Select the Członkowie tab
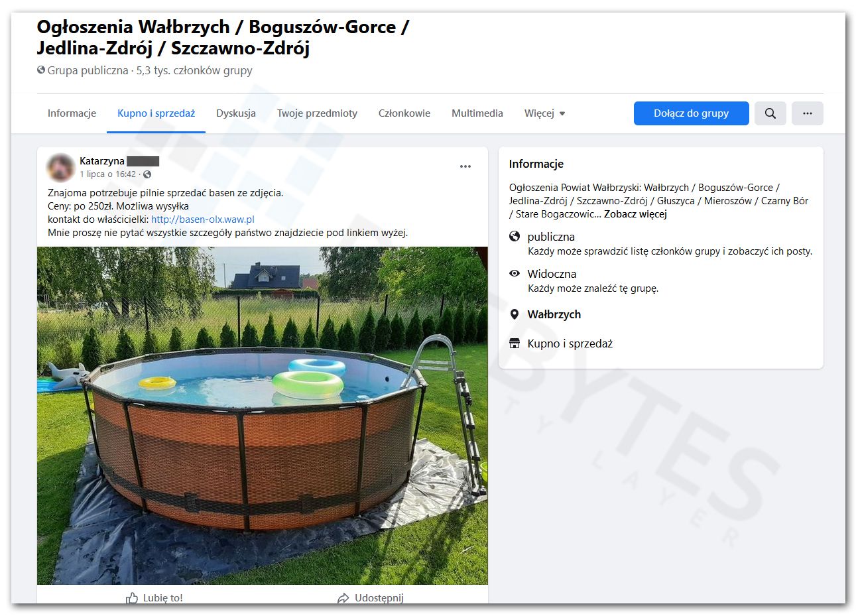Image resolution: width=856 pixels, height=616 pixels. tap(404, 113)
